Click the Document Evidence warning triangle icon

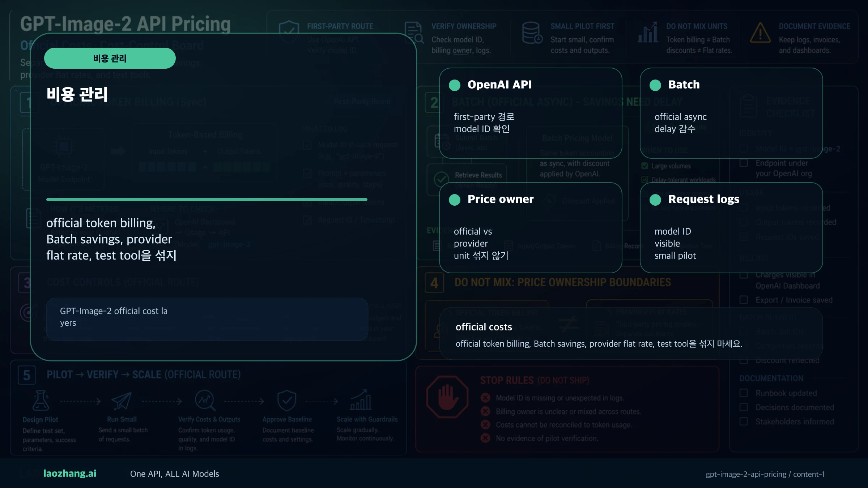point(760,33)
